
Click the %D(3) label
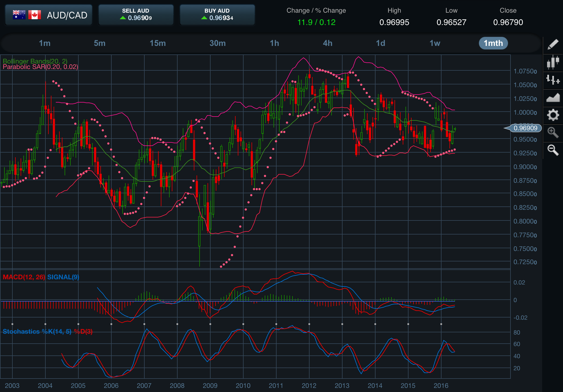[83, 332]
